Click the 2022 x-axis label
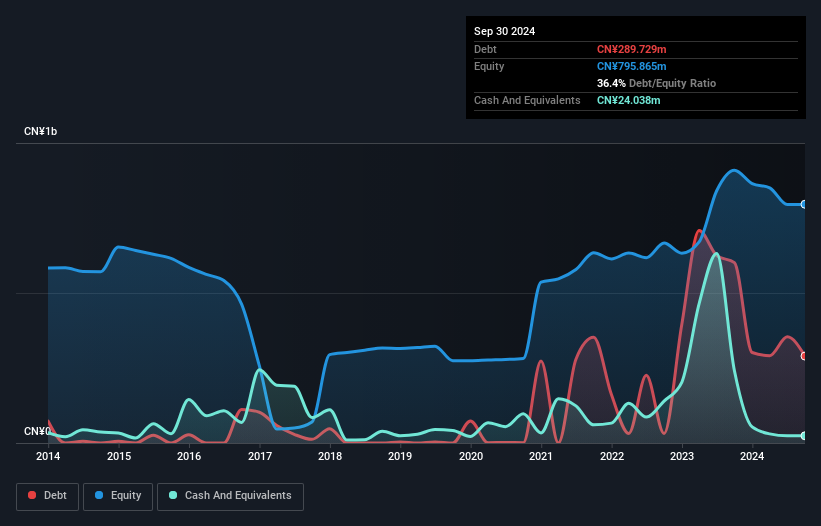 612,456
